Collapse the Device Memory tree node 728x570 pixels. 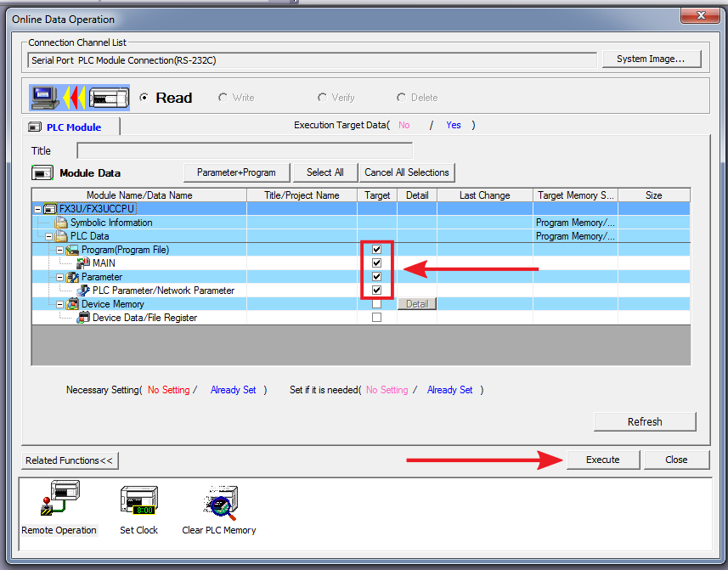point(60,304)
